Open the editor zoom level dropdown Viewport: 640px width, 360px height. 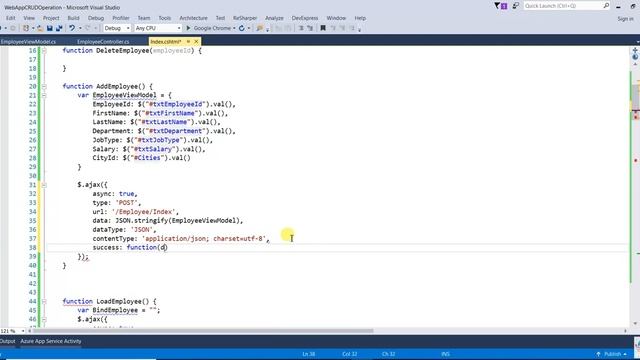pyautogui.click(x=22, y=331)
